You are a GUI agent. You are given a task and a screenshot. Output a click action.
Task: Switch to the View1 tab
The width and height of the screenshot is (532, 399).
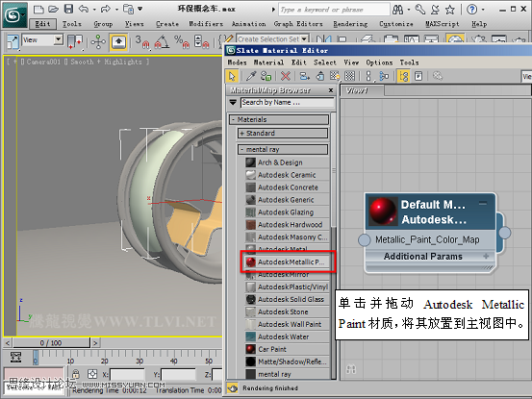click(x=363, y=90)
